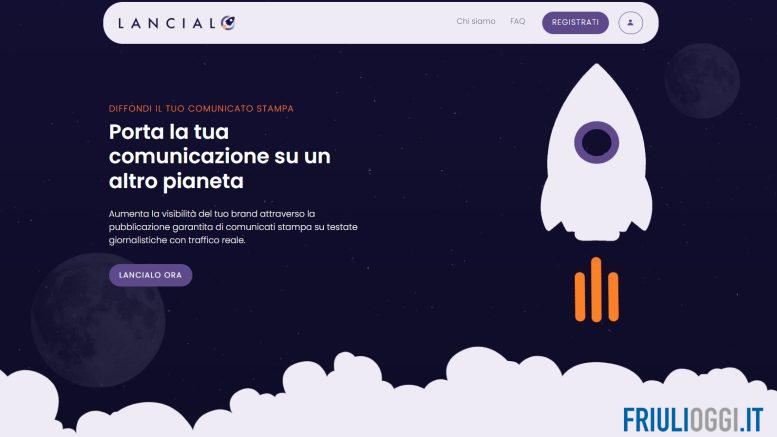This screenshot has height=437, width=777.
Task: Click the left orange flame bar
Action: (x=580, y=296)
